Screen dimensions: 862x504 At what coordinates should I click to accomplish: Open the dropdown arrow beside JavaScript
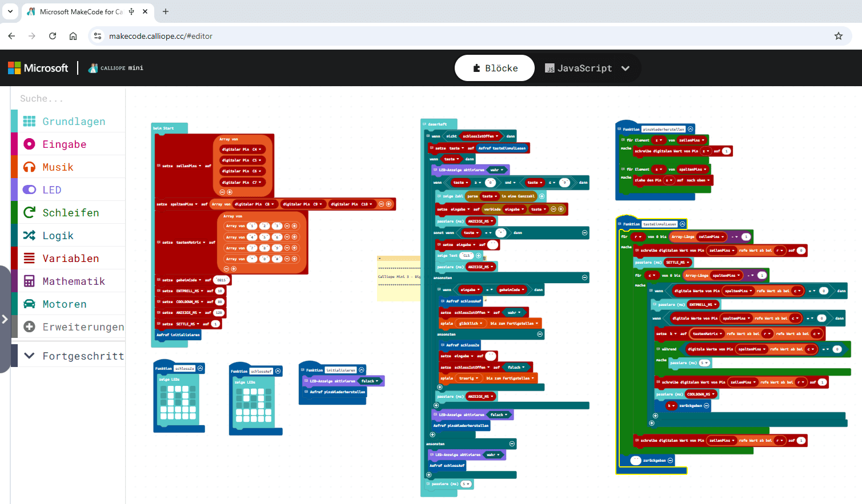point(626,68)
